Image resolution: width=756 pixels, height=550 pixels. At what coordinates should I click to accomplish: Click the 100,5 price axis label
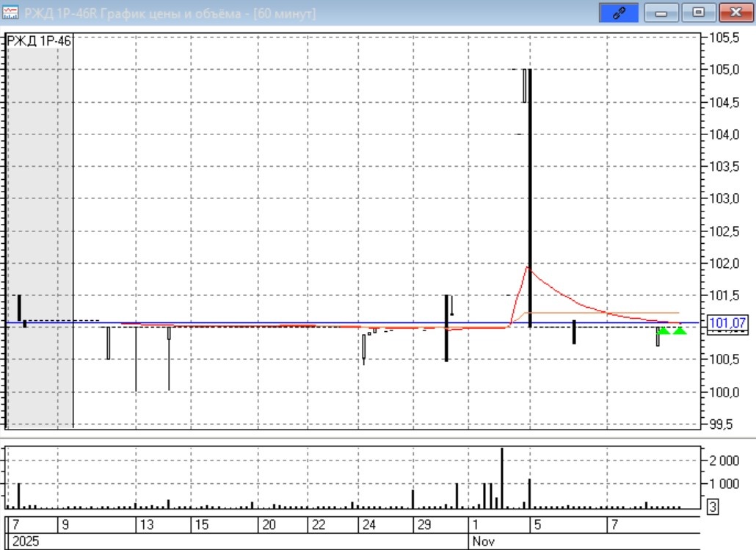724,359
